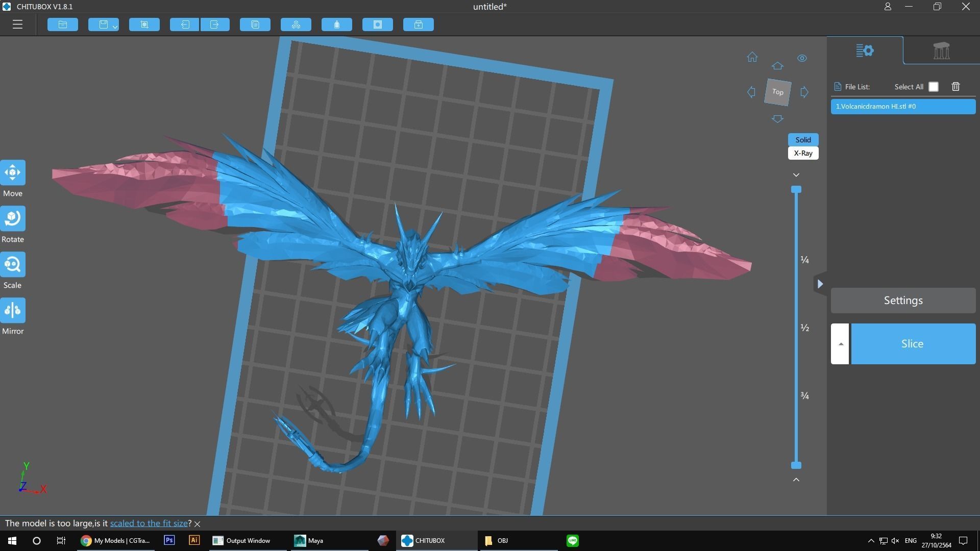This screenshot has width=980, height=551.
Task: Open the Output Window taskbar item
Action: click(x=248, y=541)
